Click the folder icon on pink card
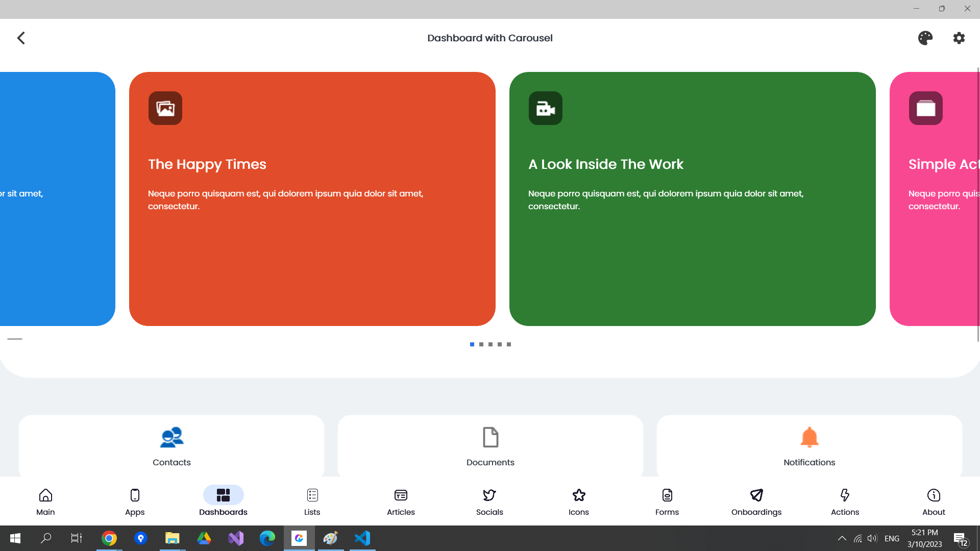 925,108
